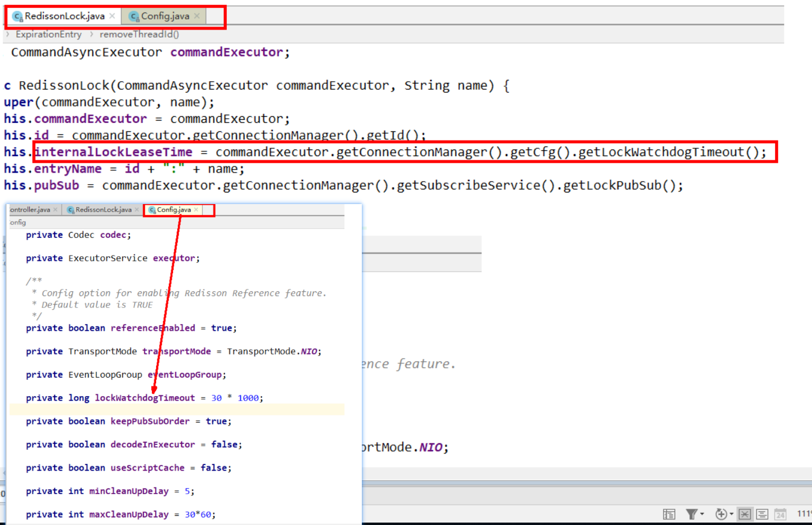
Task: Click getLockWatchdogTimeout() method call
Action: [668, 152]
